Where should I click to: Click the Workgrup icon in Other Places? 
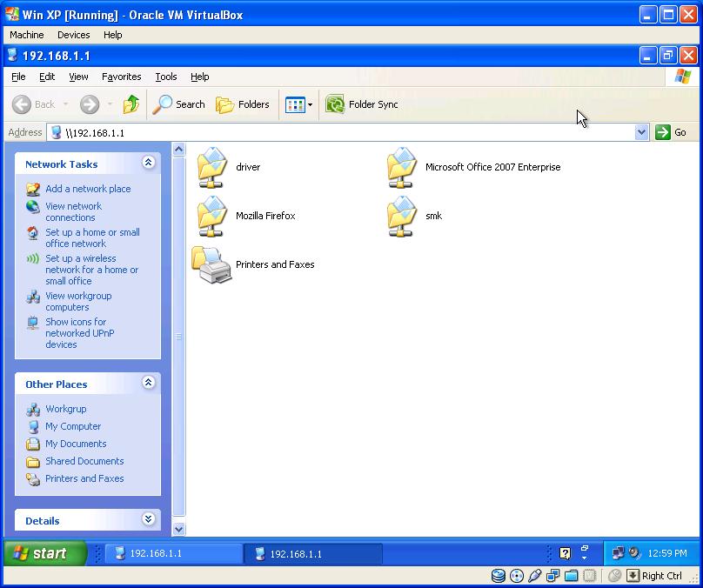coord(33,409)
